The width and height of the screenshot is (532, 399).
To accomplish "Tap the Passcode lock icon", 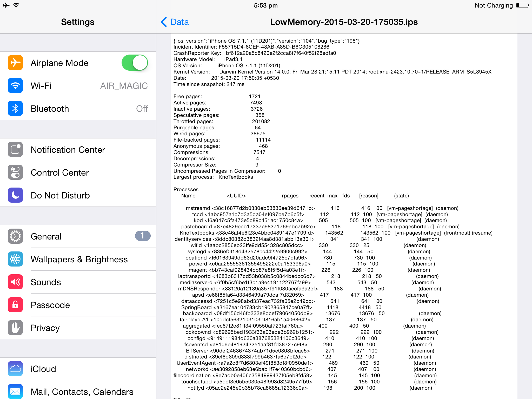I will (15, 305).
